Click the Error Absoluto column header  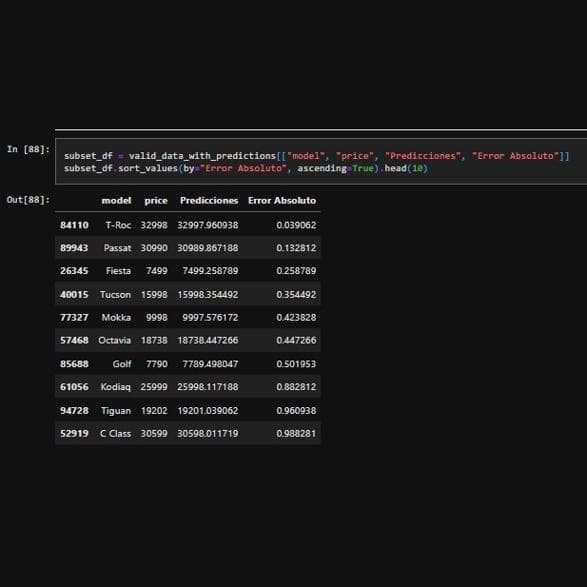[x=282, y=201]
